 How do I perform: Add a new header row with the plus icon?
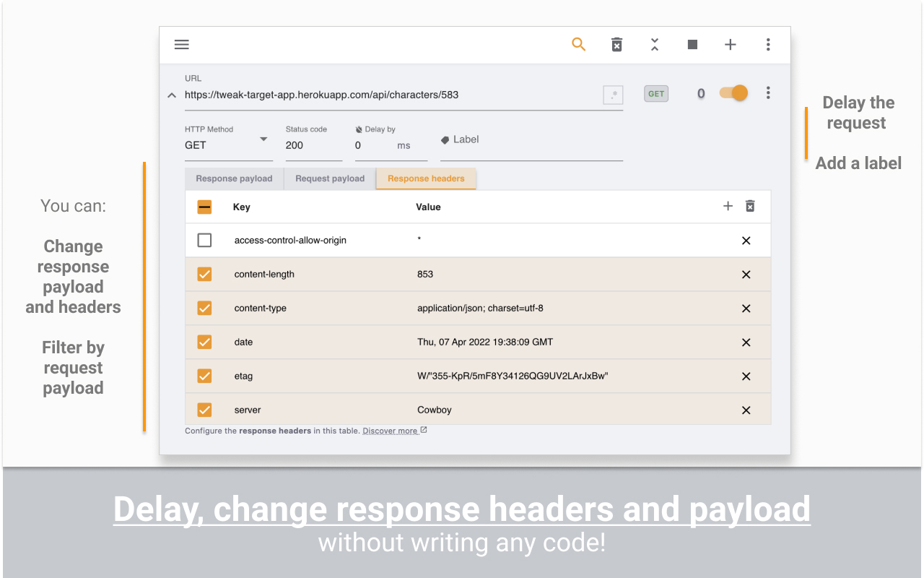(728, 206)
